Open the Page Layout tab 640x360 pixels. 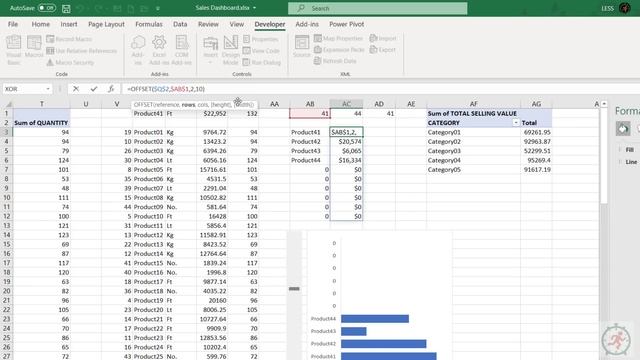[106, 24]
